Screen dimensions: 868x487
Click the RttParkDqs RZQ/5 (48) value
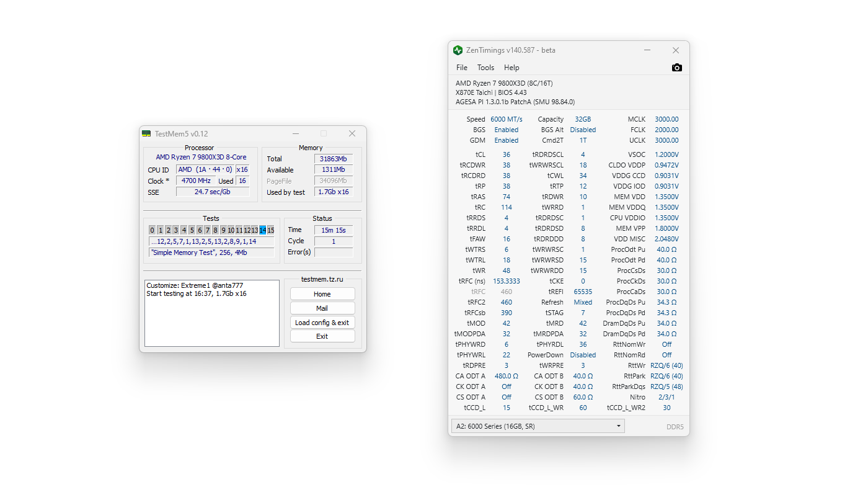666,386
